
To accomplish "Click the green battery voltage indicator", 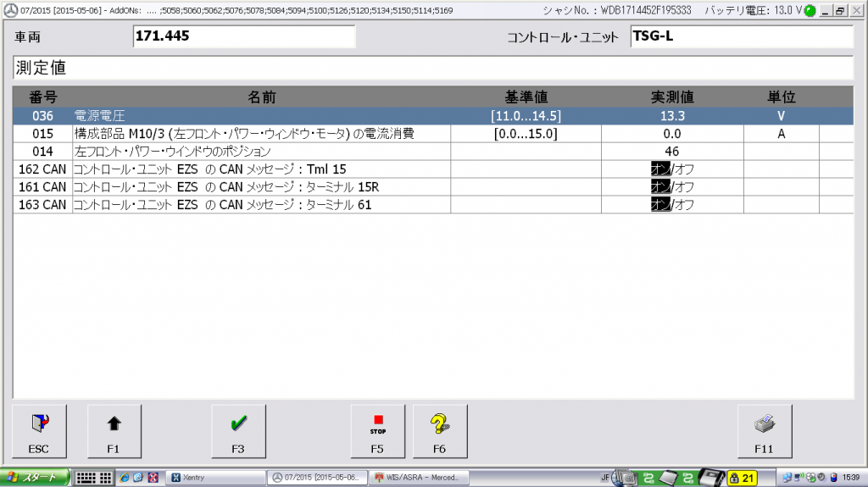I will [x=810, y=11].
